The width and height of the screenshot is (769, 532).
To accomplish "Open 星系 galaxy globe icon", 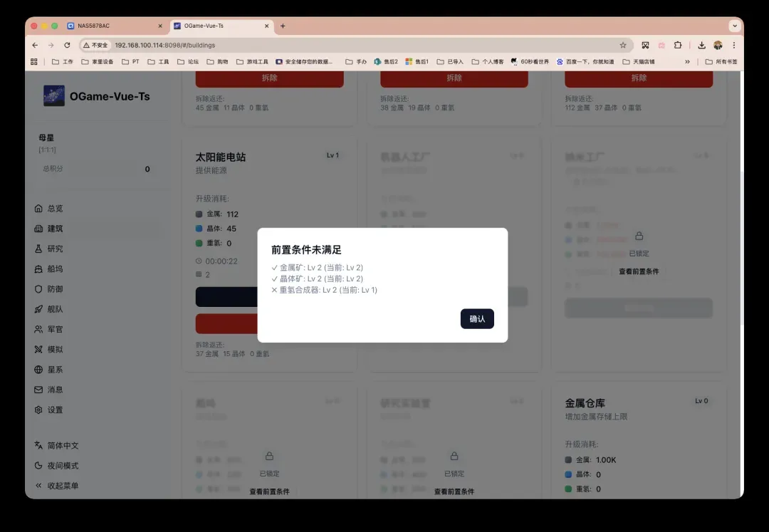I will point(39,370).
